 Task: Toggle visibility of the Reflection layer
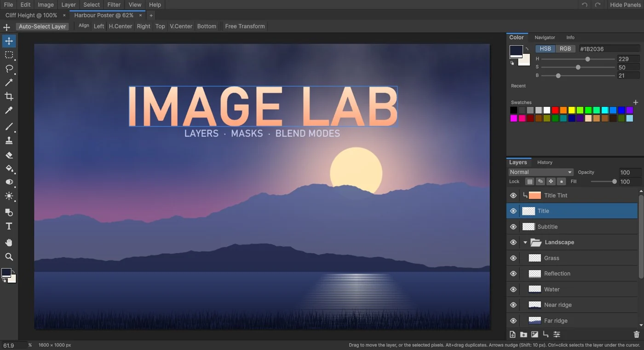tap(513, 274)
